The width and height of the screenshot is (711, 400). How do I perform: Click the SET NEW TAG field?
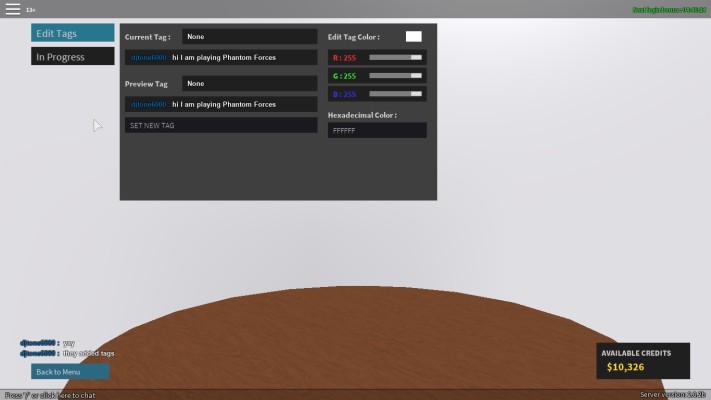221,125
